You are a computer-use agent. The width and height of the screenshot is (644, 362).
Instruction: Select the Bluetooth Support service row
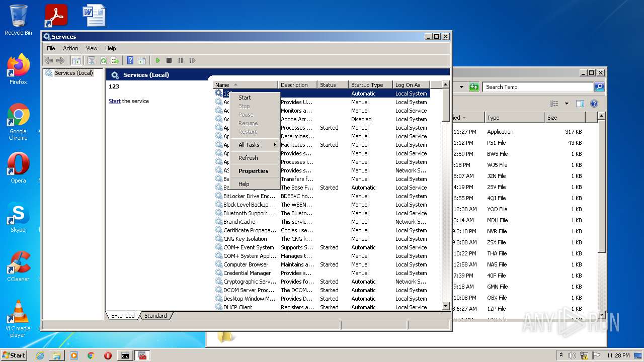[x=322, y=213]
